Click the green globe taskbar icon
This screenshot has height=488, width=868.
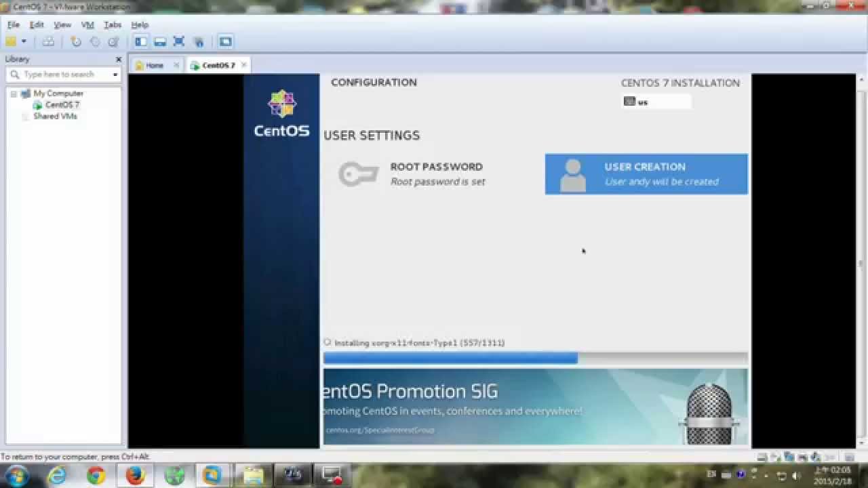174,476
